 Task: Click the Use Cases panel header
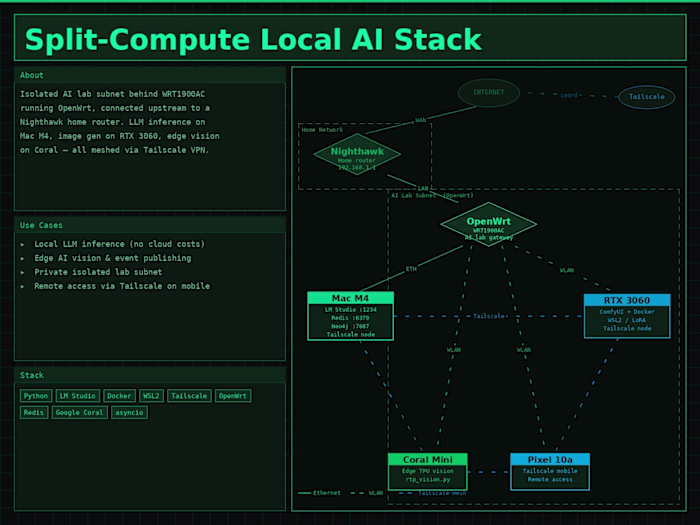pyautogui.click(x=150, y=225)
